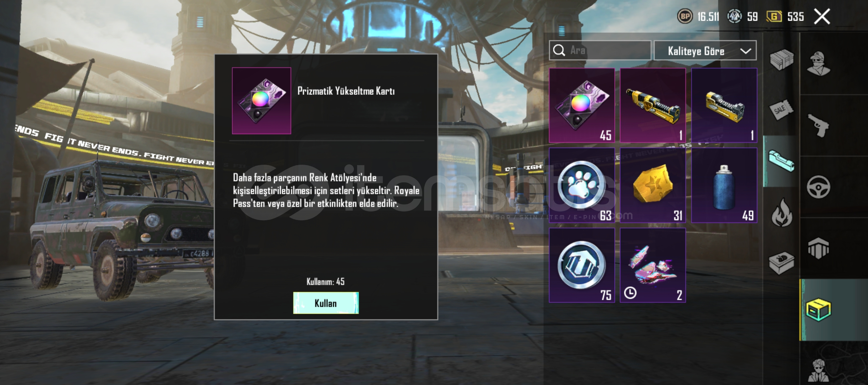Tap the BP currency icon
Image resolution: width=868 pixels, height=385 pixels.
point(684,16)
